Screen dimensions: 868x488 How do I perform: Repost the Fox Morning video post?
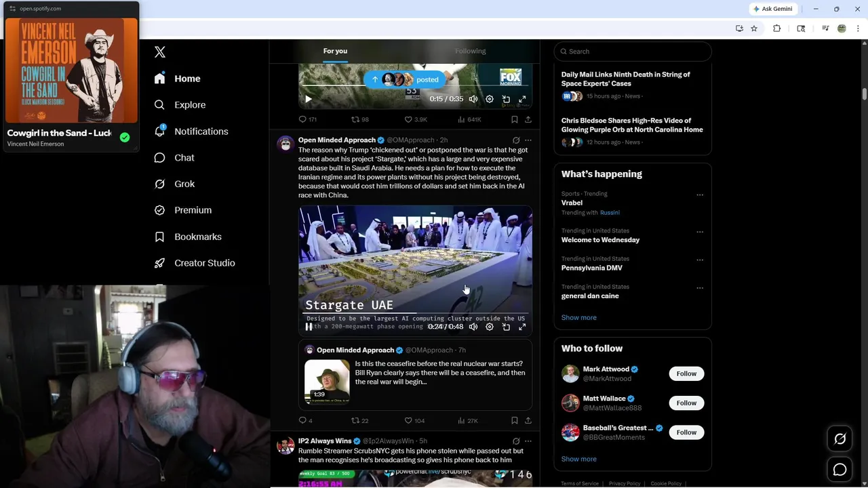(355, 119)
